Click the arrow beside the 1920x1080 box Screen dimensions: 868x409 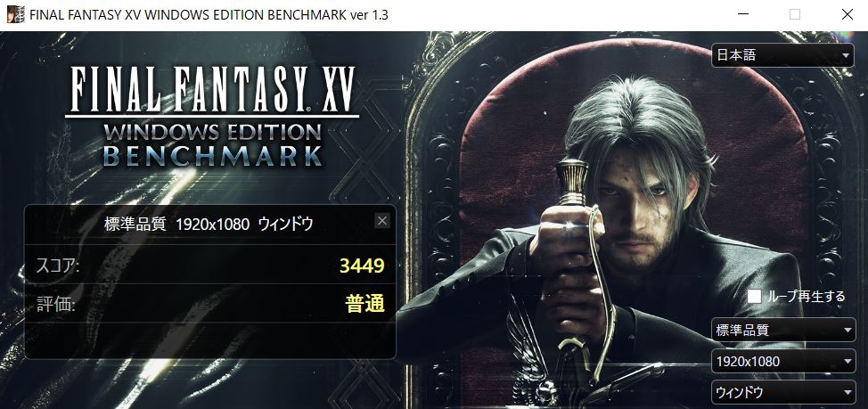[x=848, y=362]
